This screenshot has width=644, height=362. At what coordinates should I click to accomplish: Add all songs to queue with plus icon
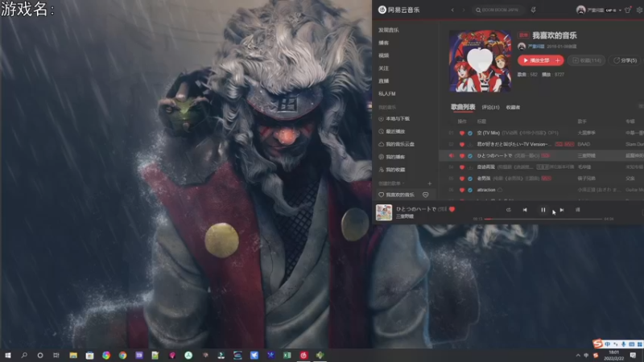click(558, 60)
